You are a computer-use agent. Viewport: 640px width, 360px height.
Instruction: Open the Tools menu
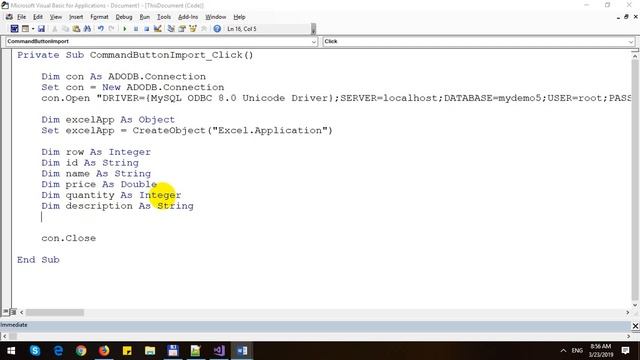point(164,17)
